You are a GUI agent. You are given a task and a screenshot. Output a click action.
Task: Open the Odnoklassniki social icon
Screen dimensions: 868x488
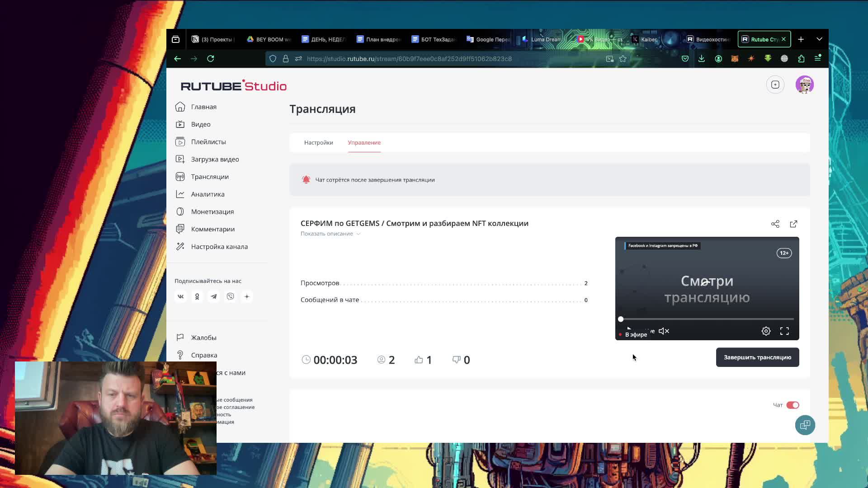[197, 296]
